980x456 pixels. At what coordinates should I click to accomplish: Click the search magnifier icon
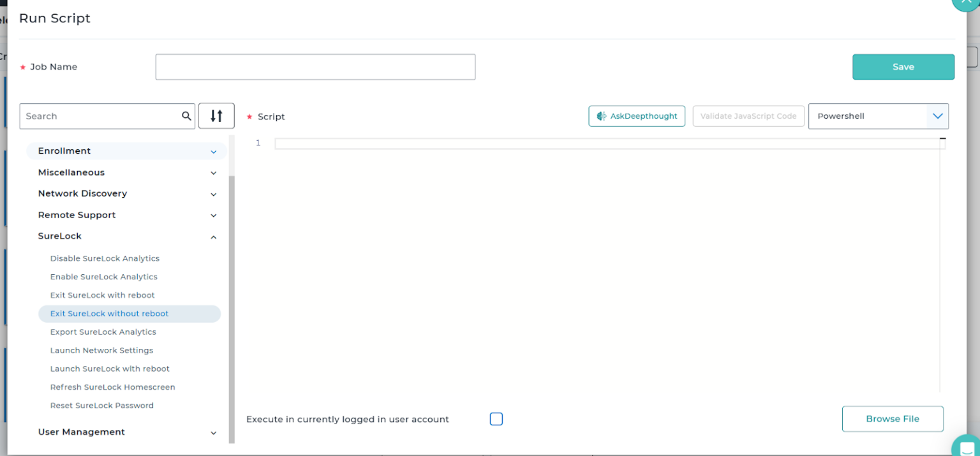coord(186,116)
